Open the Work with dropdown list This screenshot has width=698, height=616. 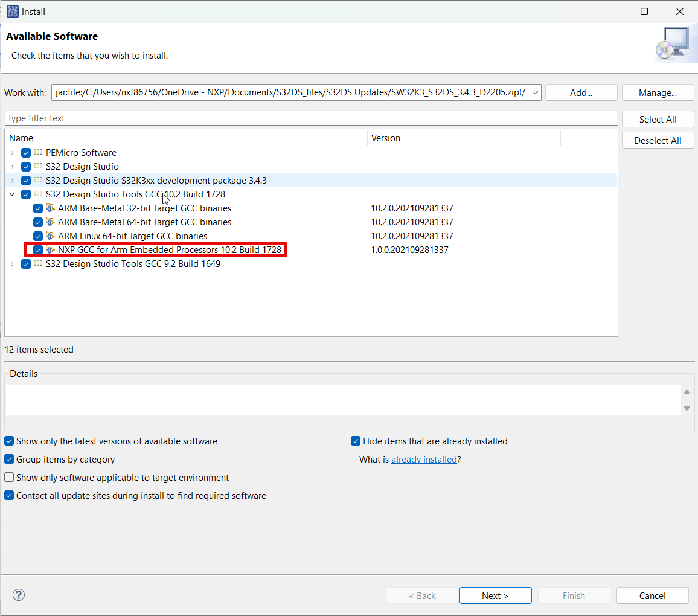[534, 92]
